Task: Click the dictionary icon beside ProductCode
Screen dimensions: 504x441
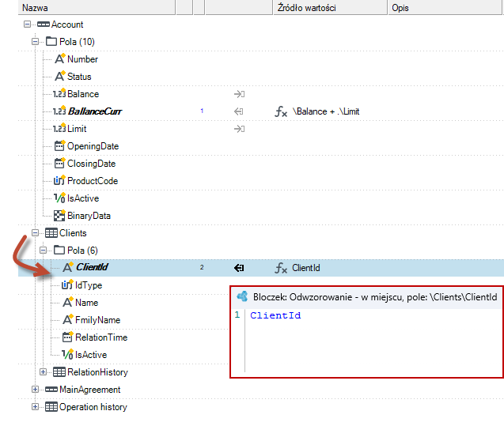Action: click(59, 180)
